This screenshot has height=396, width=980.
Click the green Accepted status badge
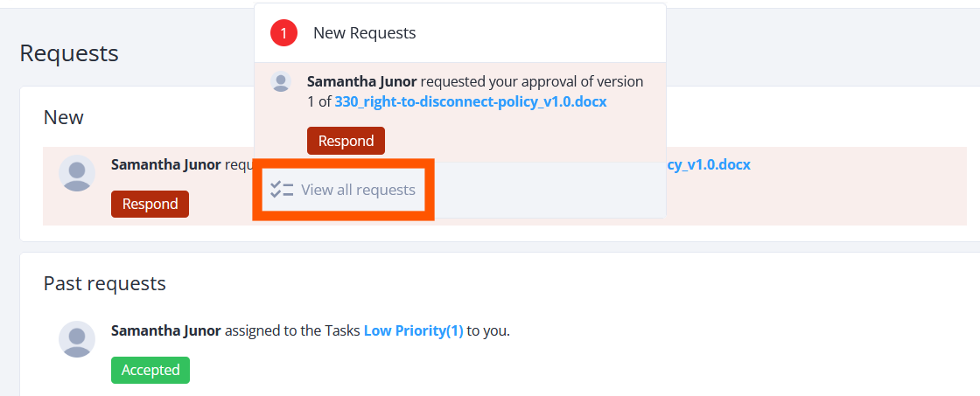click(150, 370)
